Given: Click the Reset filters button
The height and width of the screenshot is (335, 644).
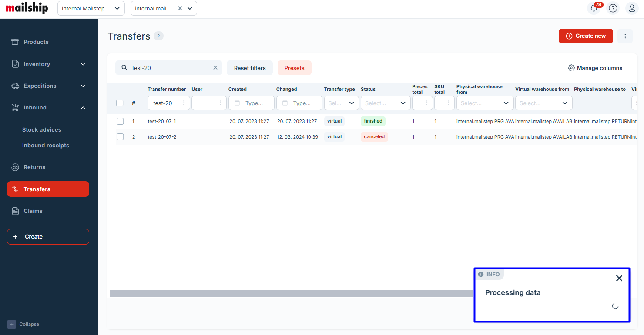Looking at the screenshot, I should coord(250,68).
